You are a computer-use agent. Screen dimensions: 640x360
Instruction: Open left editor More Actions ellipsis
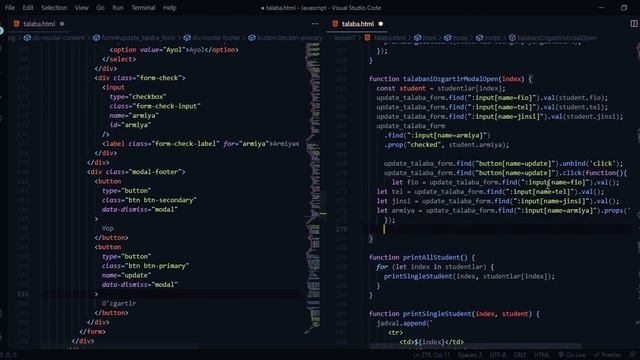pos(315,24)
